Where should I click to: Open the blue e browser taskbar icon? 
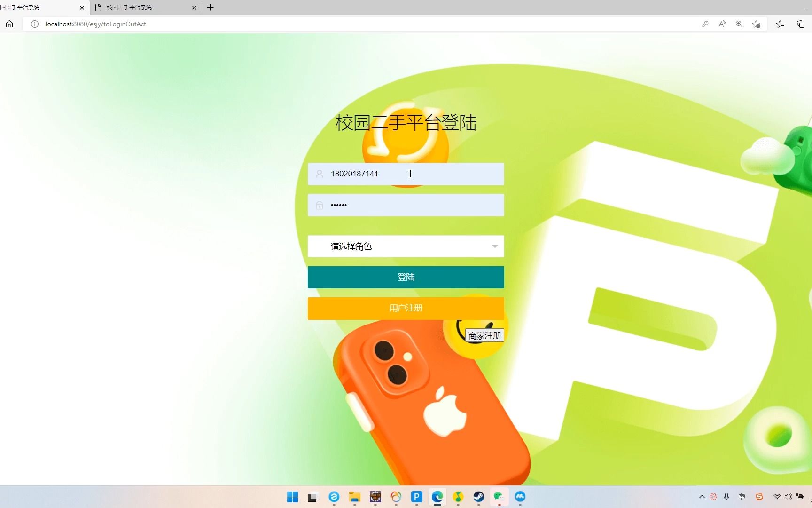(334, 497)
